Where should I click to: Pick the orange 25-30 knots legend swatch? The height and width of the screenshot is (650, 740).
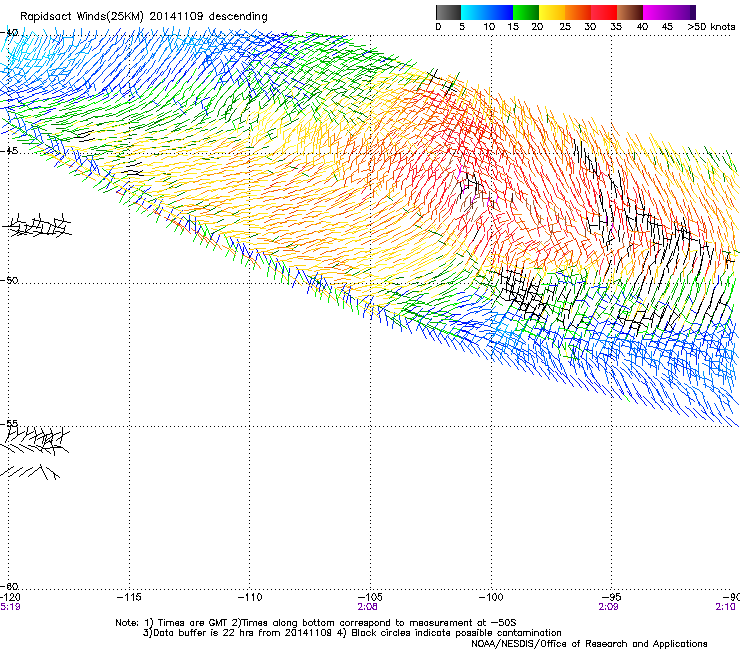(x=578, y=12)
